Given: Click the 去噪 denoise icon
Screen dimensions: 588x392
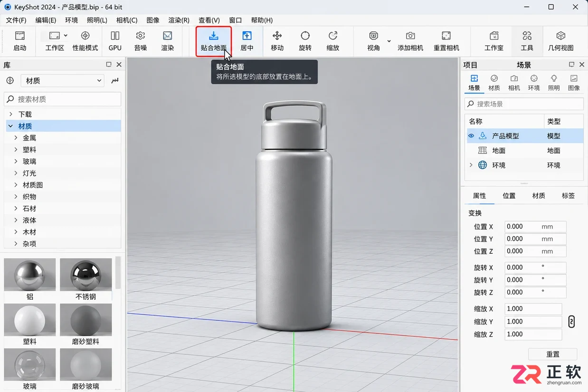Looking at the screenshot, I should tap(141, 41).
